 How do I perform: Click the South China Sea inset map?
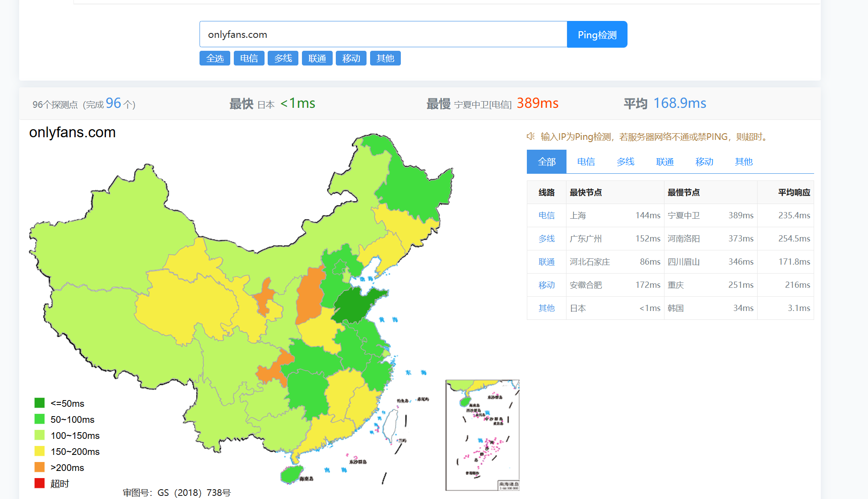482,435
